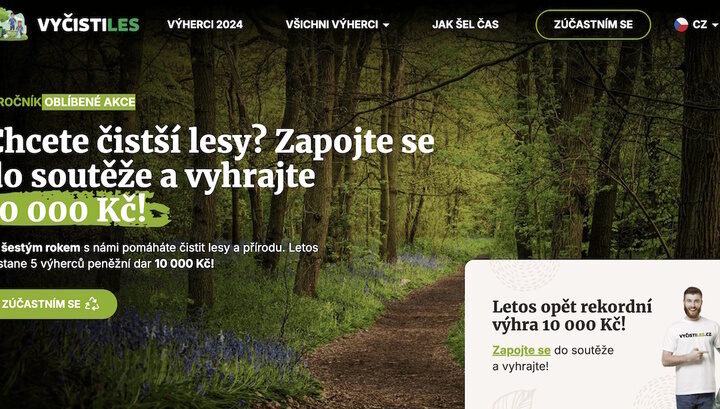Follow the Zapojte se link
The height and width of the screenshot is (409, 720).
[x=521, y=350]
